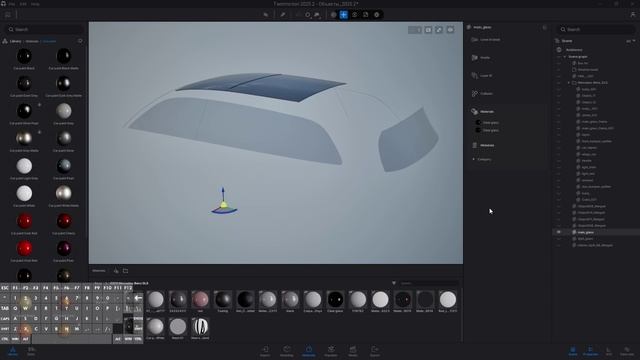Click the lock icon beside main_glass header
640x360 pixels.
point(544,27)
